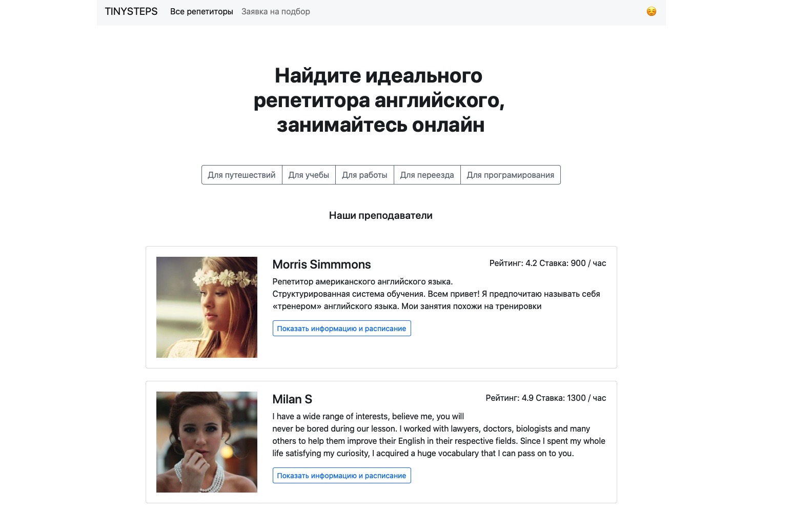Click Morris Simmmons profile photo
Image resolution: width=812 pixels, height=511 pixels.
207,307
